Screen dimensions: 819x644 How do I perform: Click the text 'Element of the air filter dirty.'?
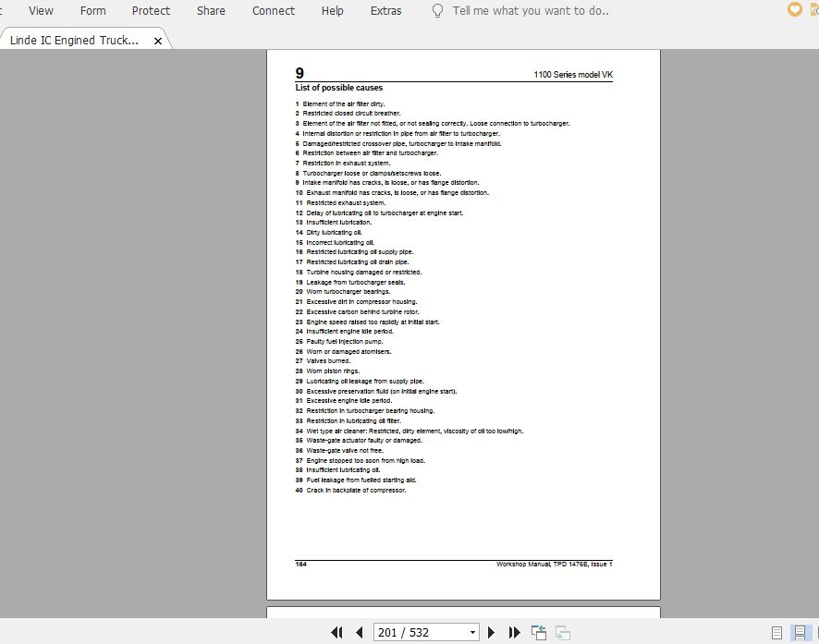coord(344,103)
